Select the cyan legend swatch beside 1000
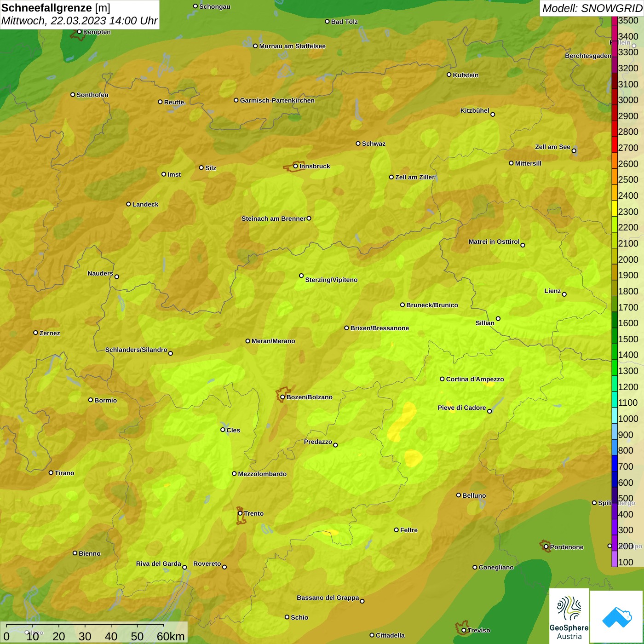Viewport: 644px width, 644px height. coord(614,415)
